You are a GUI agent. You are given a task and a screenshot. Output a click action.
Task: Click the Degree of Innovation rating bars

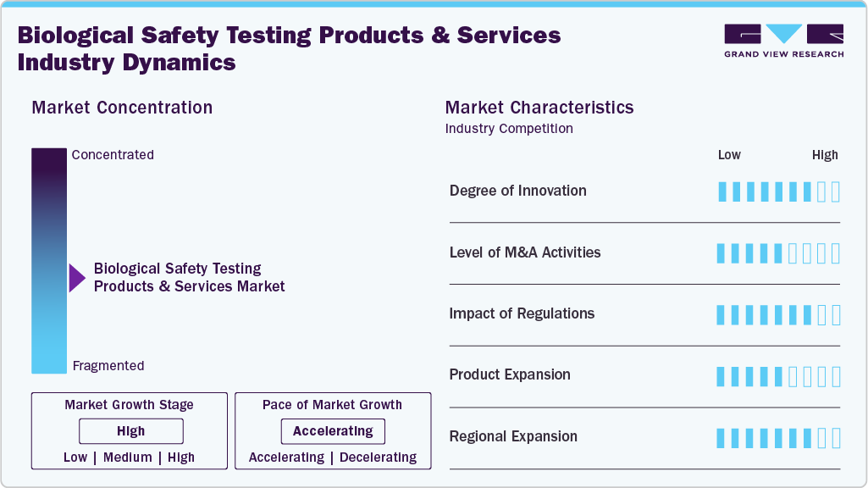click(x=778, y=191)
